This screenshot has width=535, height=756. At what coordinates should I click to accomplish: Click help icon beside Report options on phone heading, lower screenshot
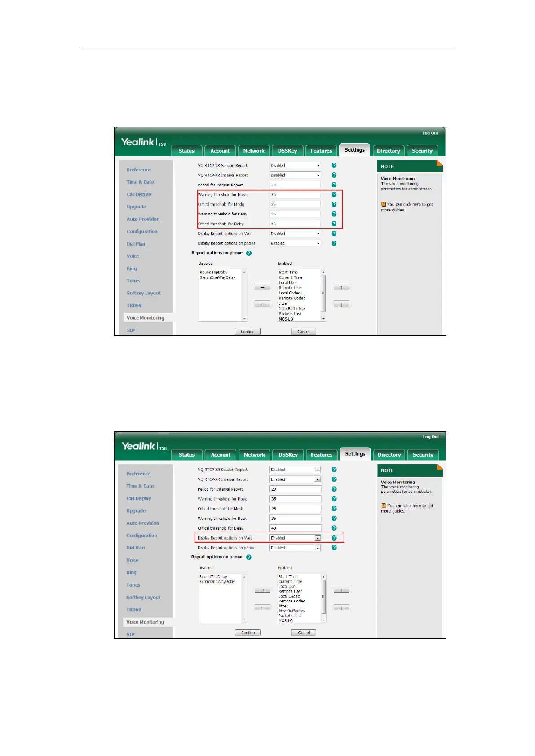(x=249, y=557)
